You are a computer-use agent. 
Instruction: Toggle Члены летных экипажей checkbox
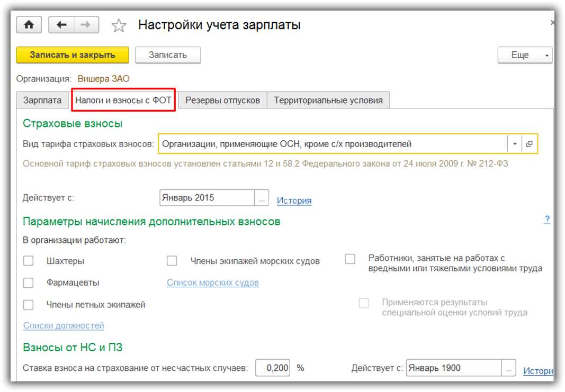29,305
